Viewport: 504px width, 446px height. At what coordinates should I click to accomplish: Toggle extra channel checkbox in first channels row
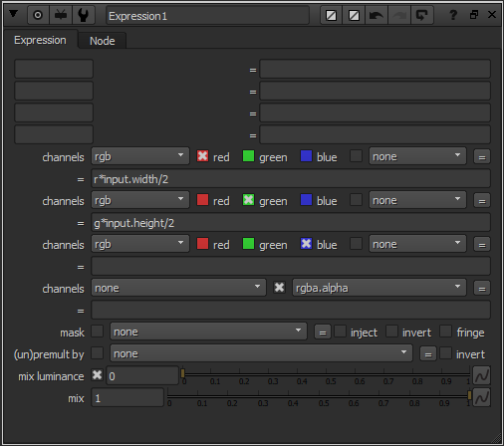(x=356, y=156)
